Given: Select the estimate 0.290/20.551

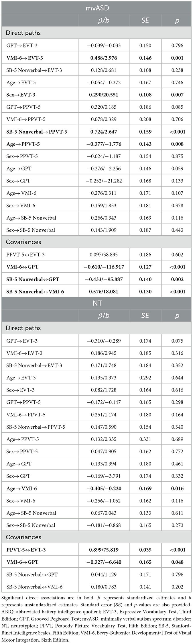Looking at the screenshot, I should coord(104,95).
